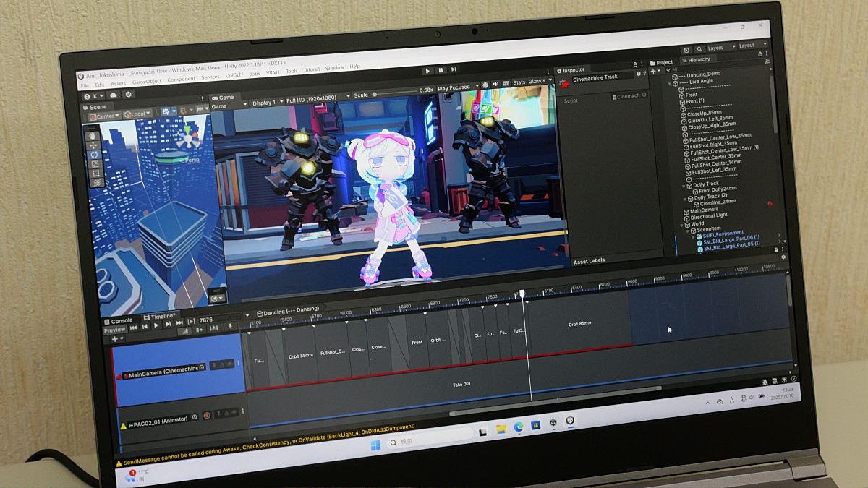
Task: Click Timeline previous frame button
Action: pyautogui.click(x=145, y=327)
